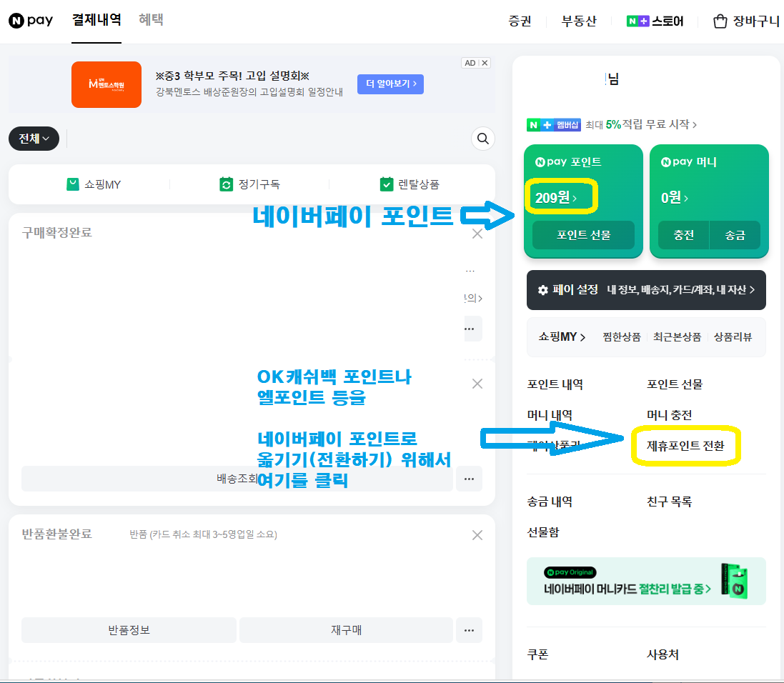784x683 pixels.
Task: Open the 상품리뷰 link
Action: point(733,337)
